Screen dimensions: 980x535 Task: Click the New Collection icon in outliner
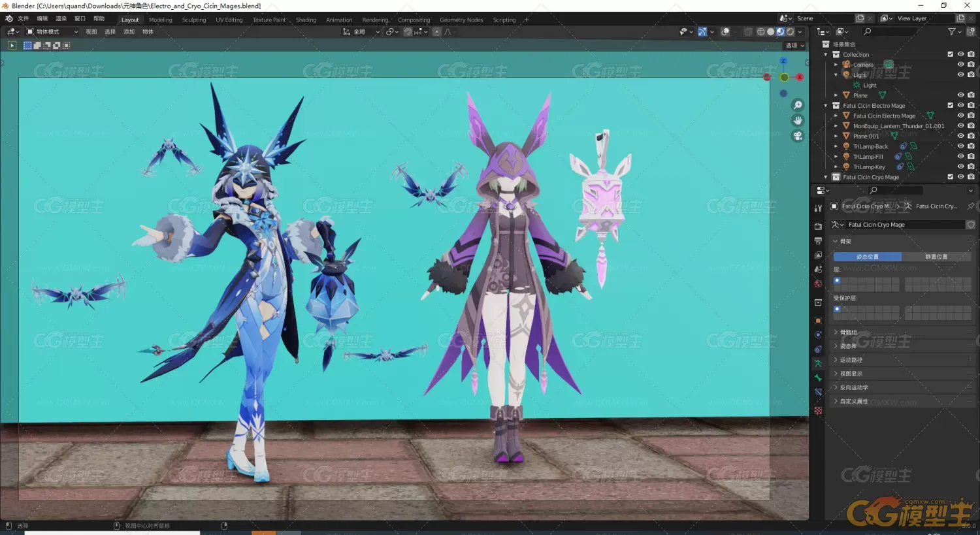coord(971,31)
